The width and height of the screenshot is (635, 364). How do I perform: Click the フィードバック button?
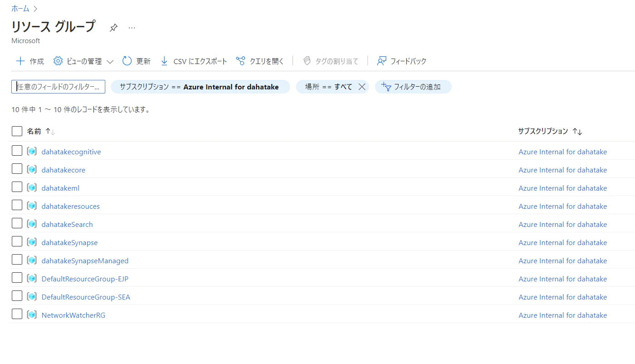tap(402, 61)
